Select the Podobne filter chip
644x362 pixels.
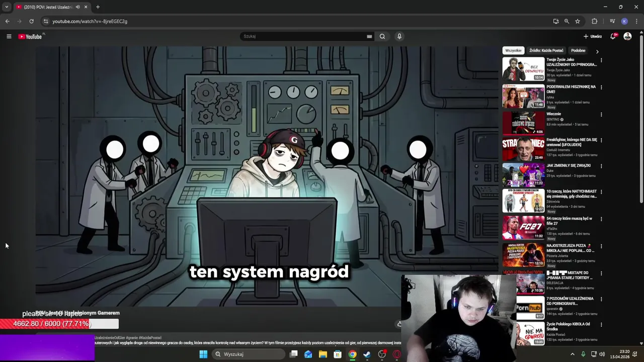[578, 50]
